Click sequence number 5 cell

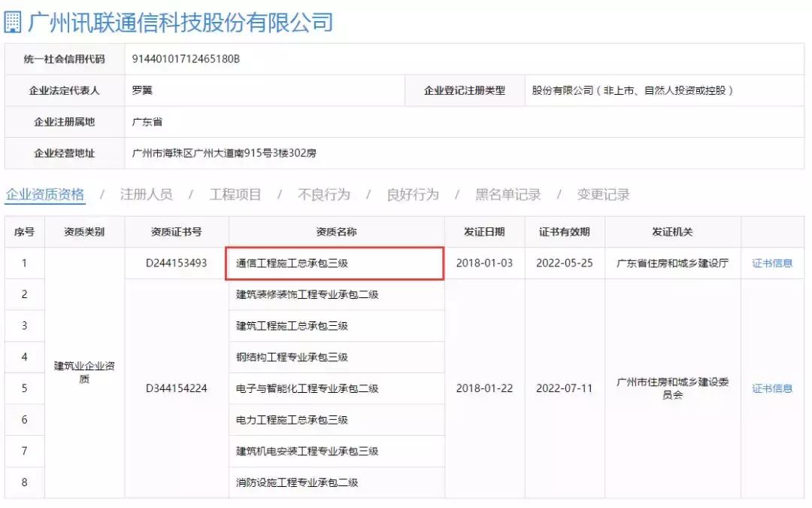tap(24, 389)
